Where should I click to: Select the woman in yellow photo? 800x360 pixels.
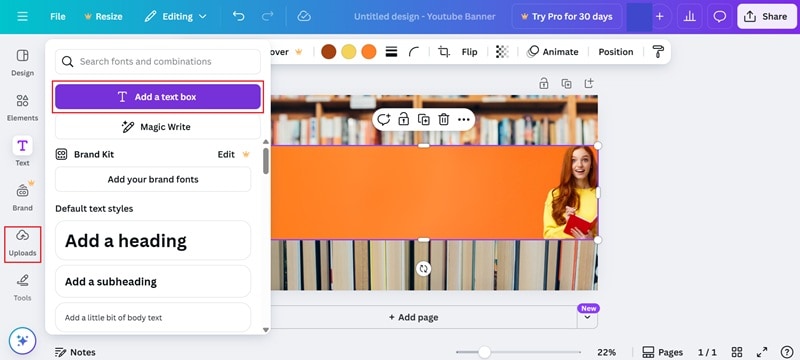tap(571, 193)
